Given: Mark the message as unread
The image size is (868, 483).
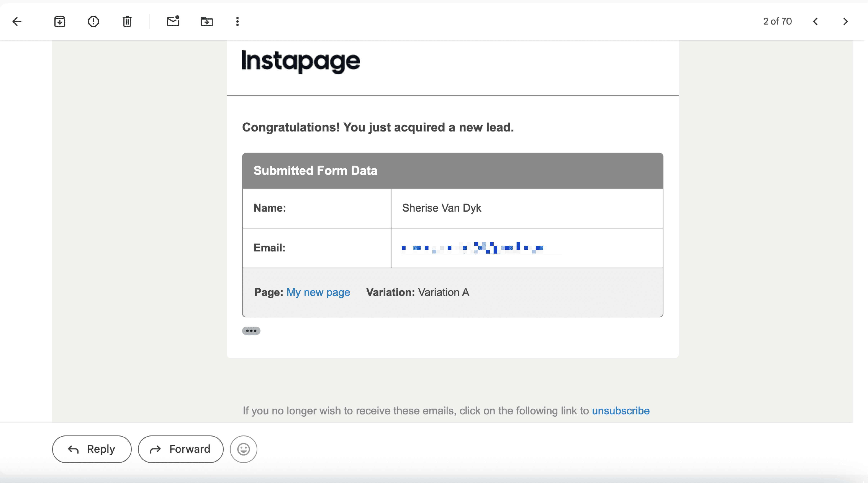Looking at the screenshot, I should (173, 22).
